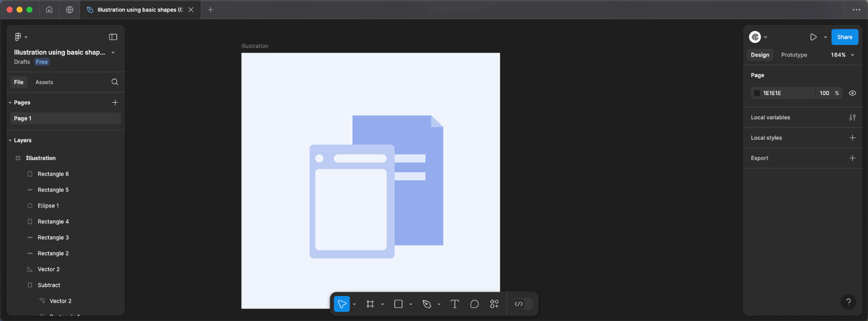Collapse the left sidebar panel

point(113,37)
